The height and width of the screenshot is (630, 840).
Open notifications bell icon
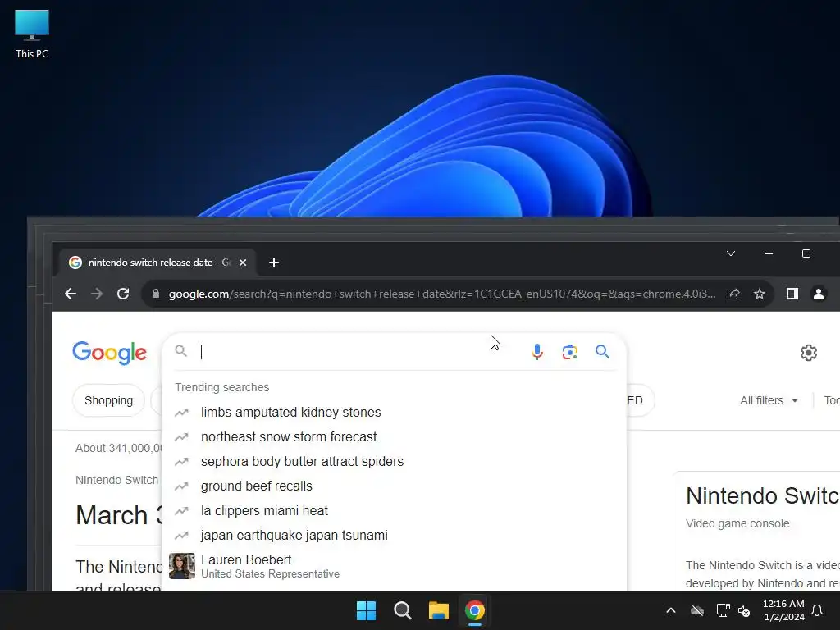(818, 610)
